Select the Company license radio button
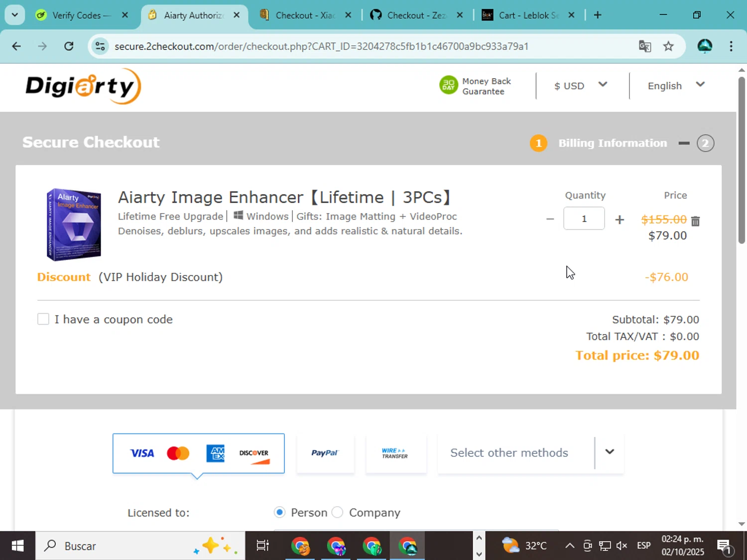747x560 pixels. (x=338, y=512)
